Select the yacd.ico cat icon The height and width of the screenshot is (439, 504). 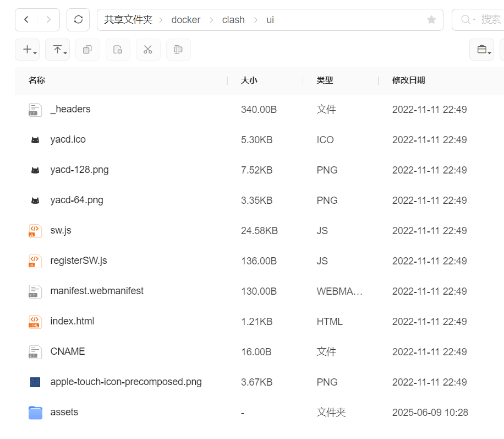click(35, 140)
